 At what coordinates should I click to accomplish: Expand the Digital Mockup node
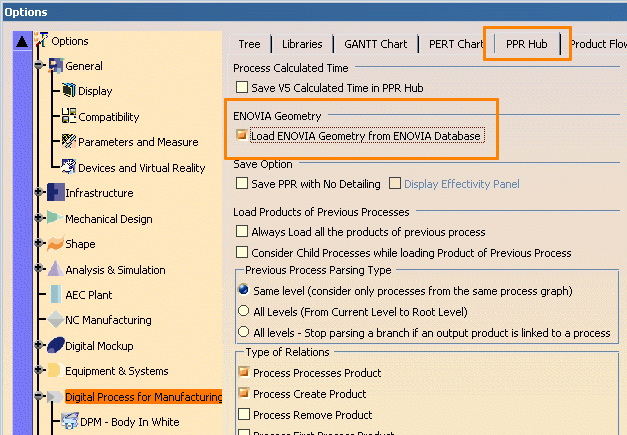(x=39, y=345)
